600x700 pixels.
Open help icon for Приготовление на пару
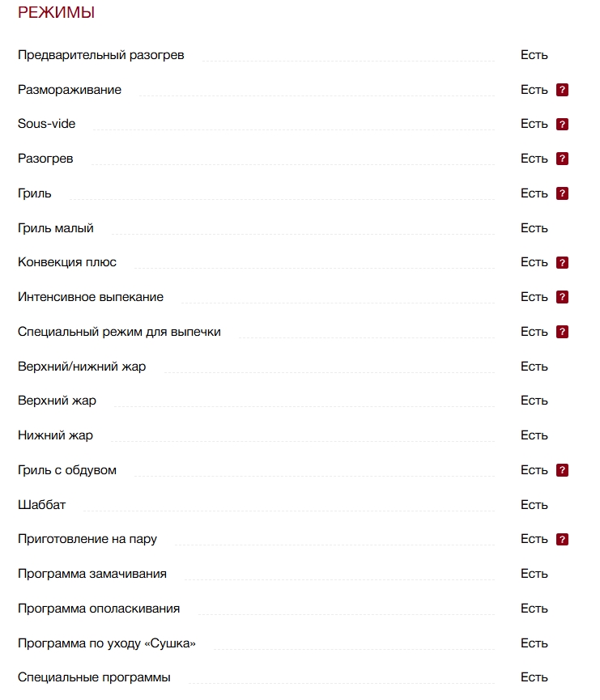(562, 539)
